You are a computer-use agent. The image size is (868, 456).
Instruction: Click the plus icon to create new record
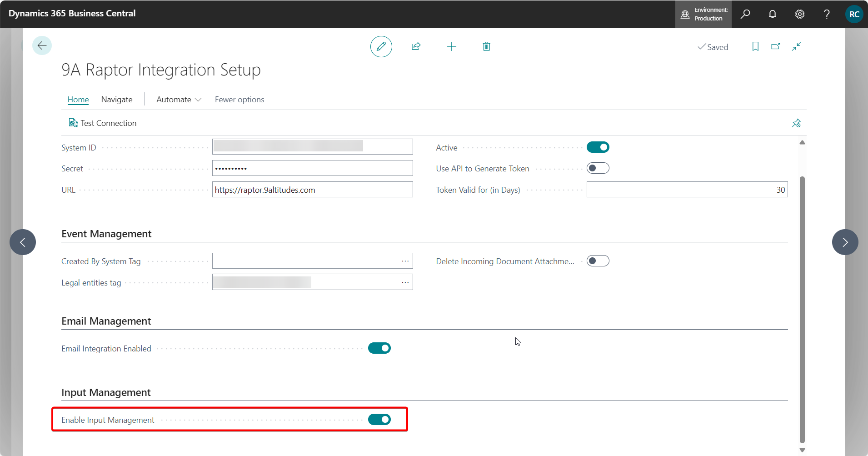point(451,46)
